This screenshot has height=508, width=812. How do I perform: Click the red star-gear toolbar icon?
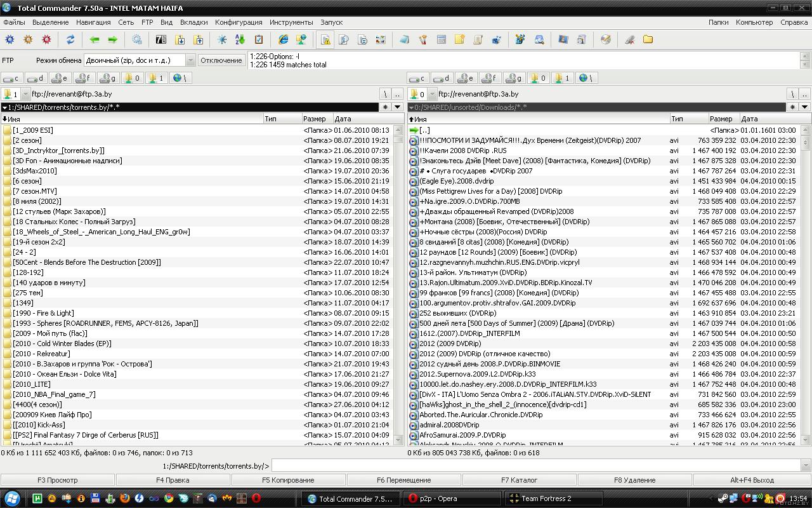click(46, 39)
